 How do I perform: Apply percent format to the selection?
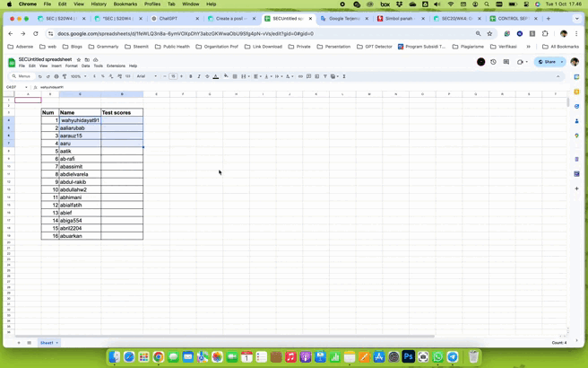[x=103, y=76]
